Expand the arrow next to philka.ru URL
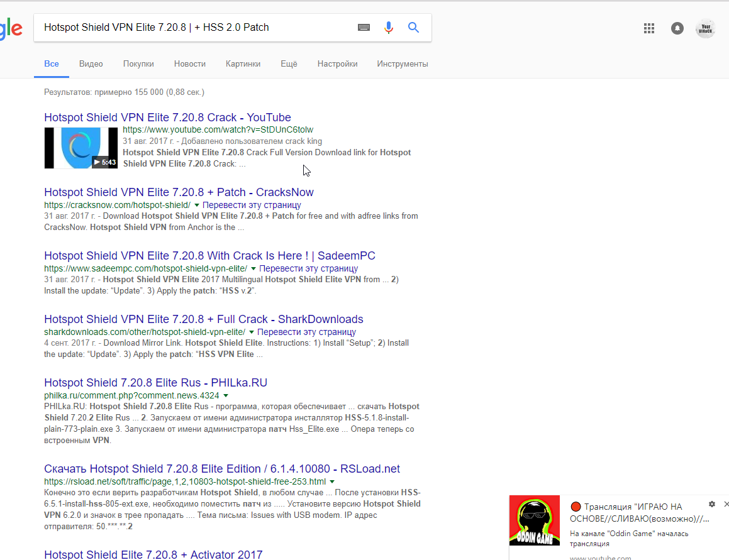Screen dimensions: 729x560 point(226,396)
